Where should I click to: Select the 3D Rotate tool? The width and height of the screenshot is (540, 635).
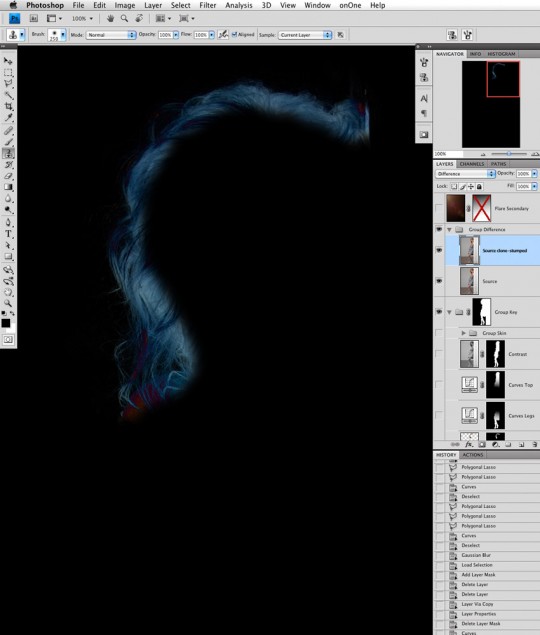coord(8,270)
